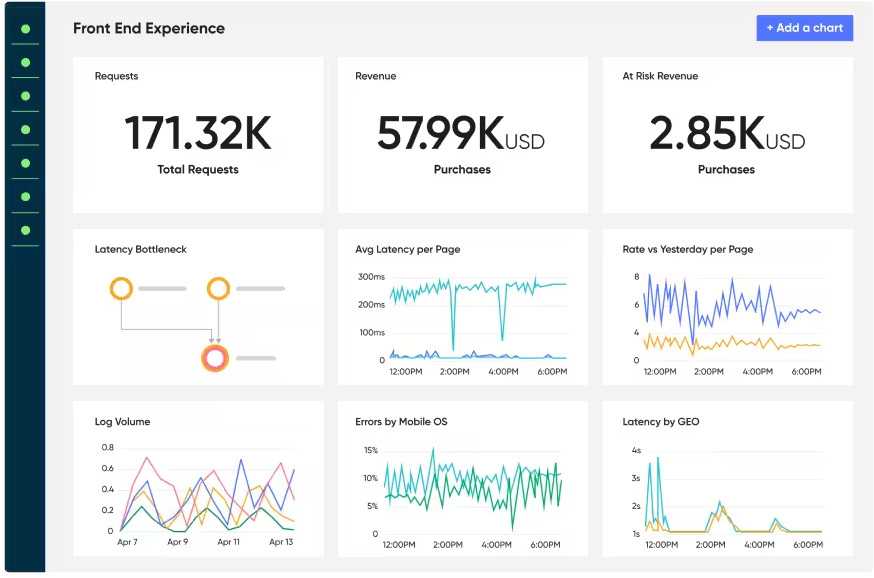This screenshot has height=578, width=874.
Task: Click Purchases caption under 2.85K USD
Action: (x=726, y=169)
